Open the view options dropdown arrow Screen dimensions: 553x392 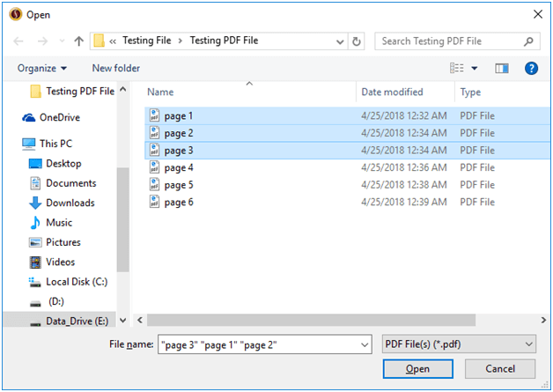pos(475,68)
